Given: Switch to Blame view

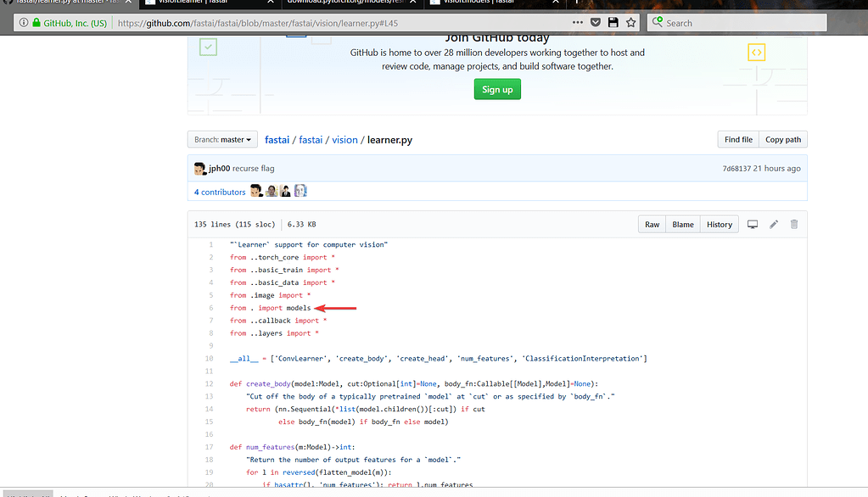Looking at the screenshot, I should pos(682,224).
